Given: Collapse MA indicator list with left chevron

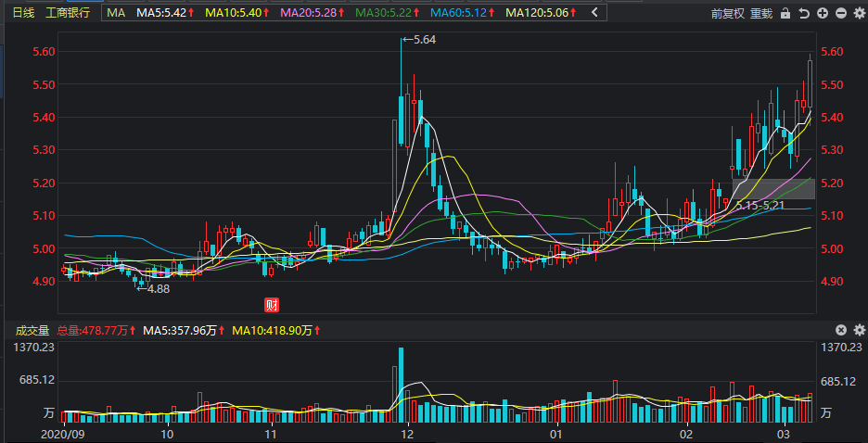Looking at the screenshot, I should pyautogui.click(x=594, y=13).
